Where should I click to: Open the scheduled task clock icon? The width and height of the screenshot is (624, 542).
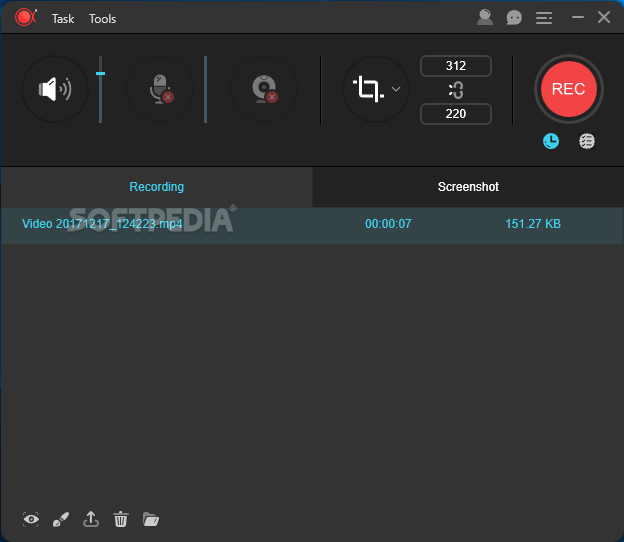coord(551,141)
